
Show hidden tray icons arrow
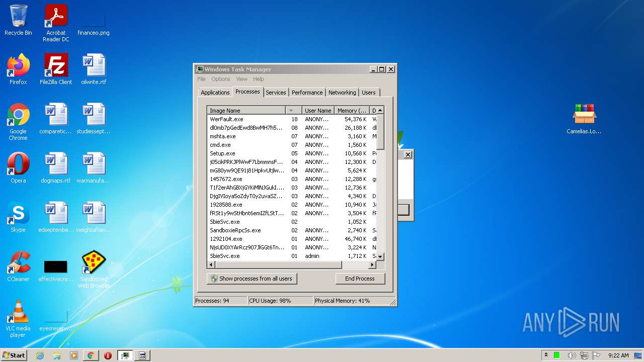(x=546, y=355)
